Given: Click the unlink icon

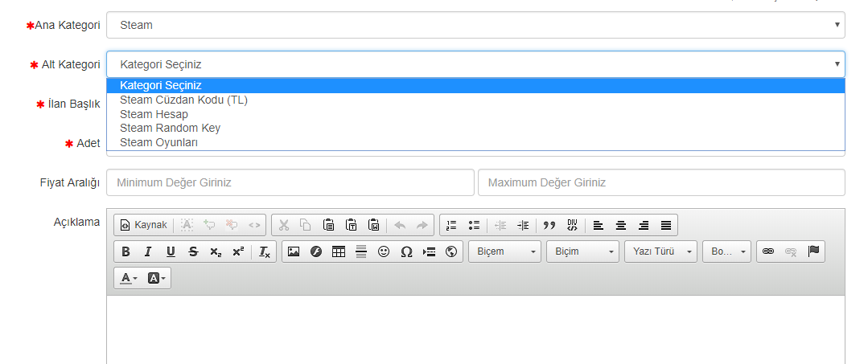Looking at the screenshot, I should point(791,252).
